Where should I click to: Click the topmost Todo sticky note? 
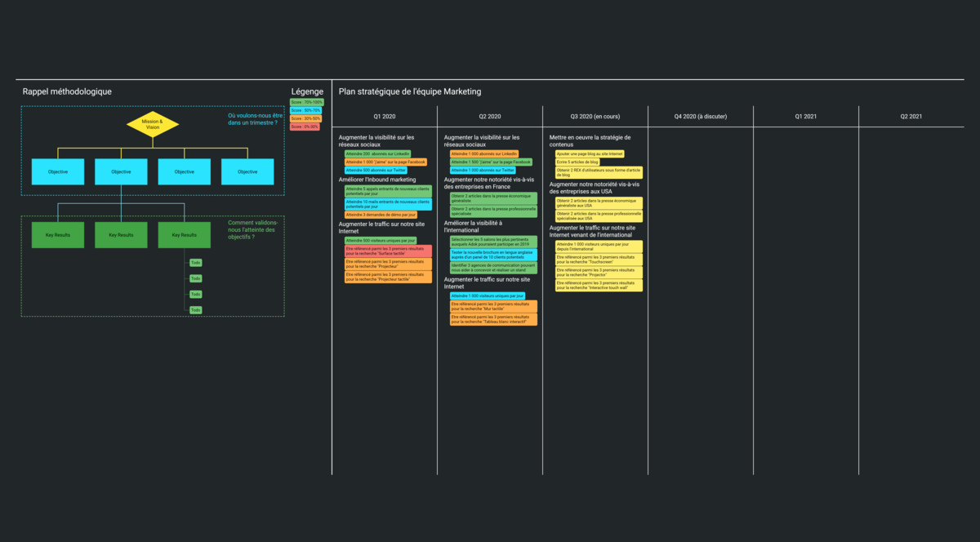[x=194, y=262]
